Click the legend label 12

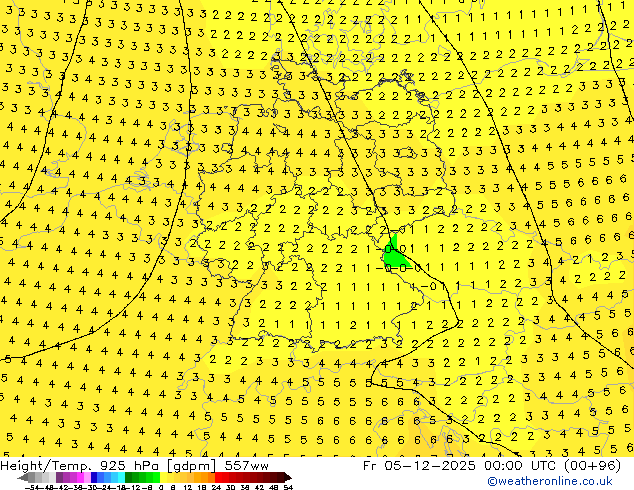tap(187, 487)
